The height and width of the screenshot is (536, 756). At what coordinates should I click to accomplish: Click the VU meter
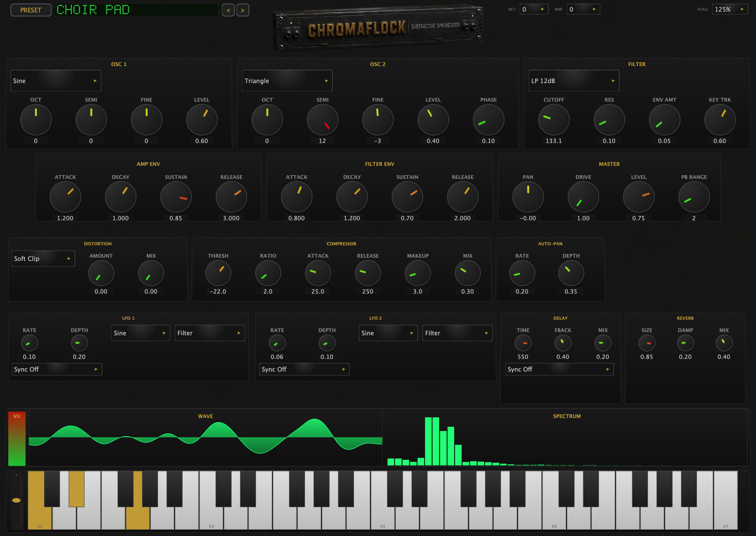(17, 438)
